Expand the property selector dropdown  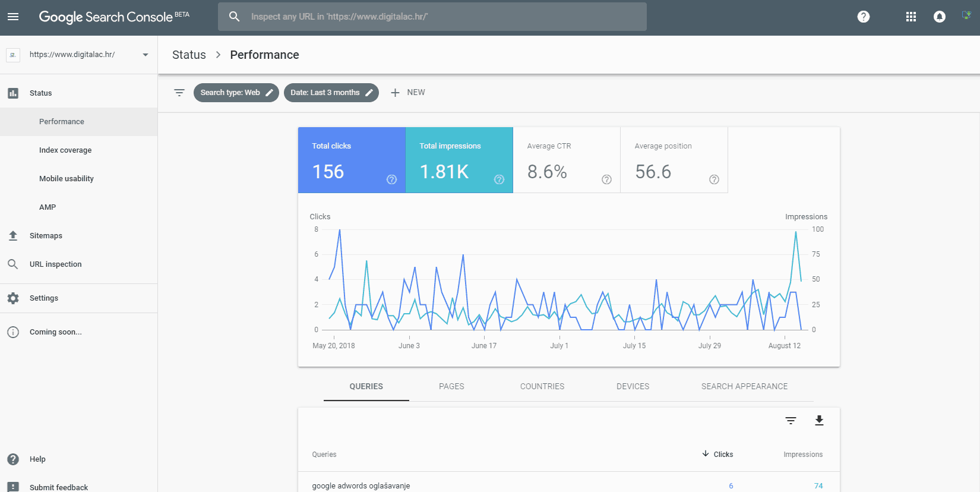coord(145,55)
